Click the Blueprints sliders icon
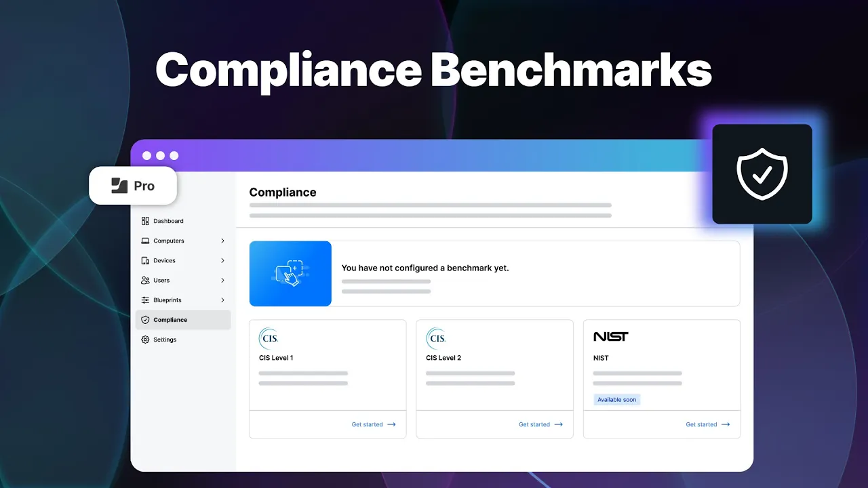The width and height of the screenshot is (868, 488). point(145,300)
